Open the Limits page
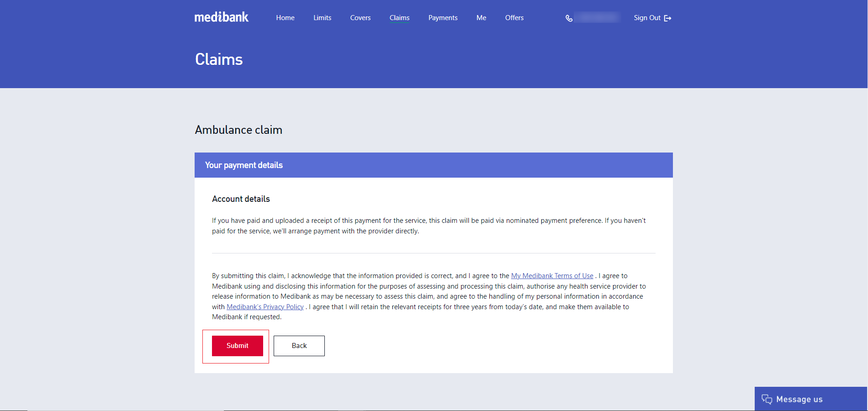 tap(322, 18)
